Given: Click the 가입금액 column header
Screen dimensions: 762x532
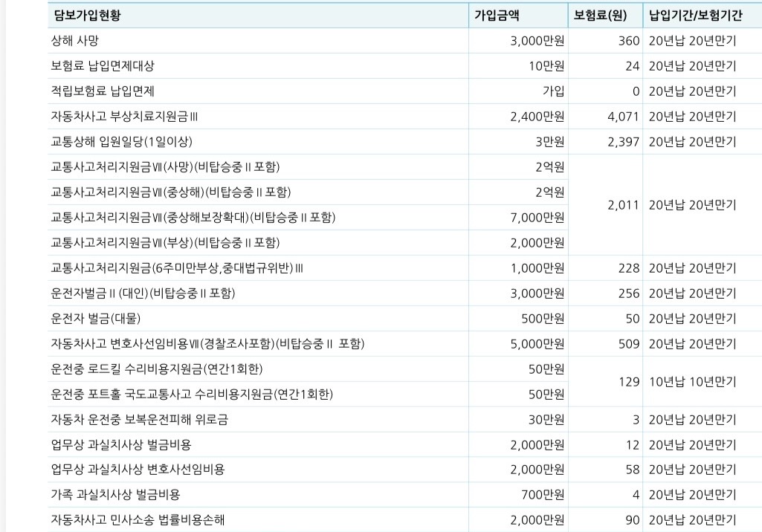Looking at the screenshot, I should (497, 16).
